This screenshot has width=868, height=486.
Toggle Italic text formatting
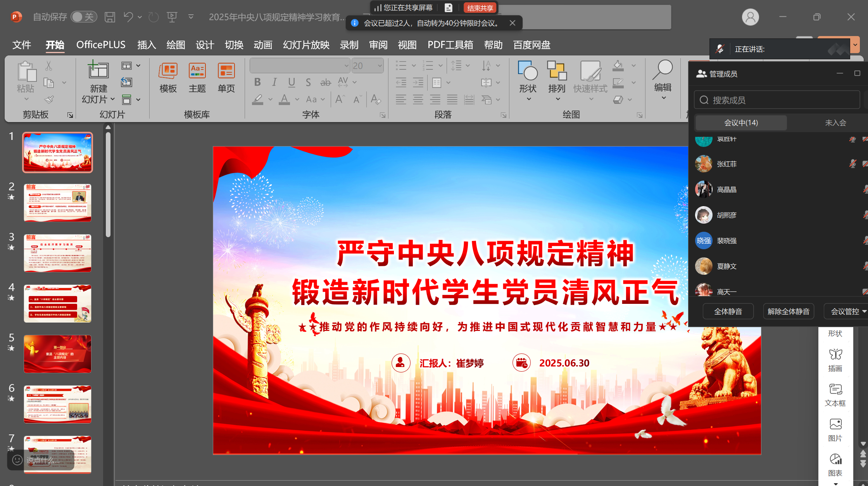[x=274, y=82]
